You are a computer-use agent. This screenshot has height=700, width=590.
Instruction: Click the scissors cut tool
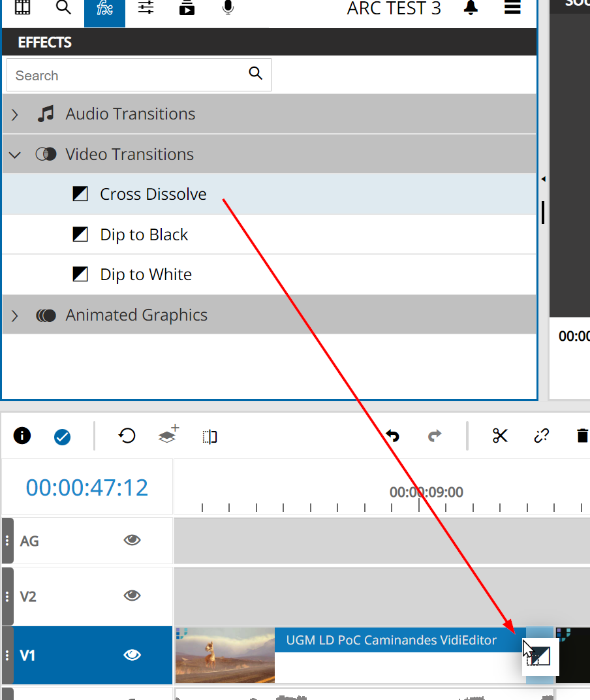[500, 436]
